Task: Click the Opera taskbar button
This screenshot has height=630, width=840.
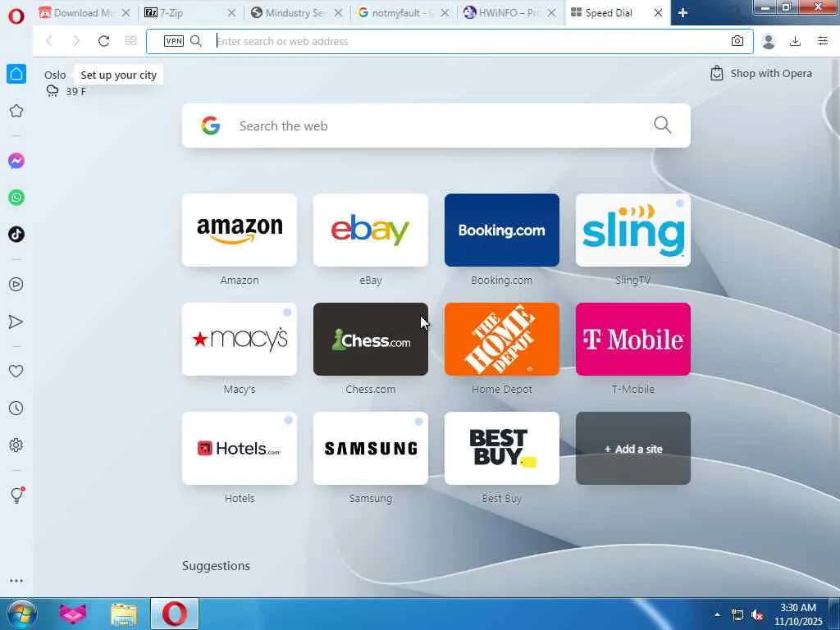Action: pyautogui.click(x=175, y=614)
